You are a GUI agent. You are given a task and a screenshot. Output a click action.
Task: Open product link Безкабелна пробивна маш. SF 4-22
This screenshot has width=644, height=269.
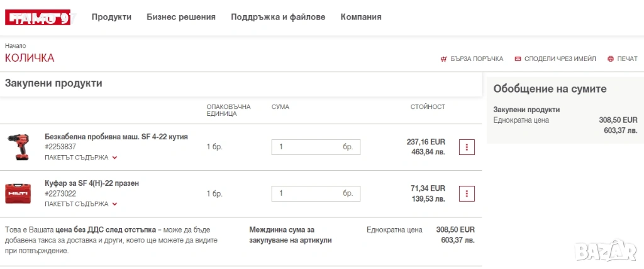[116, 136]
